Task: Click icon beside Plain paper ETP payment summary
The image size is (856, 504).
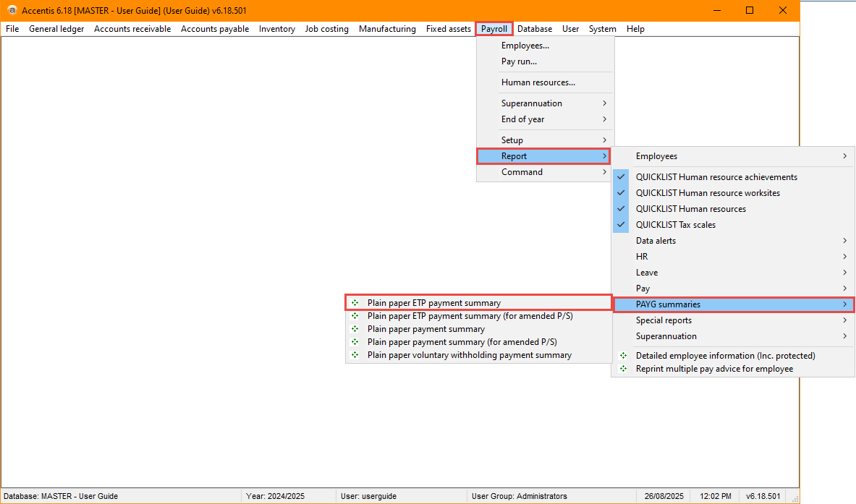Action: [355, 303]
